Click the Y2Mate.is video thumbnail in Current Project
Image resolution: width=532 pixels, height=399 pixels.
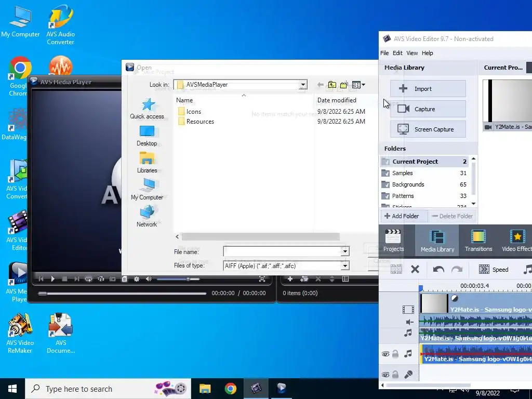tap(508, 105)
